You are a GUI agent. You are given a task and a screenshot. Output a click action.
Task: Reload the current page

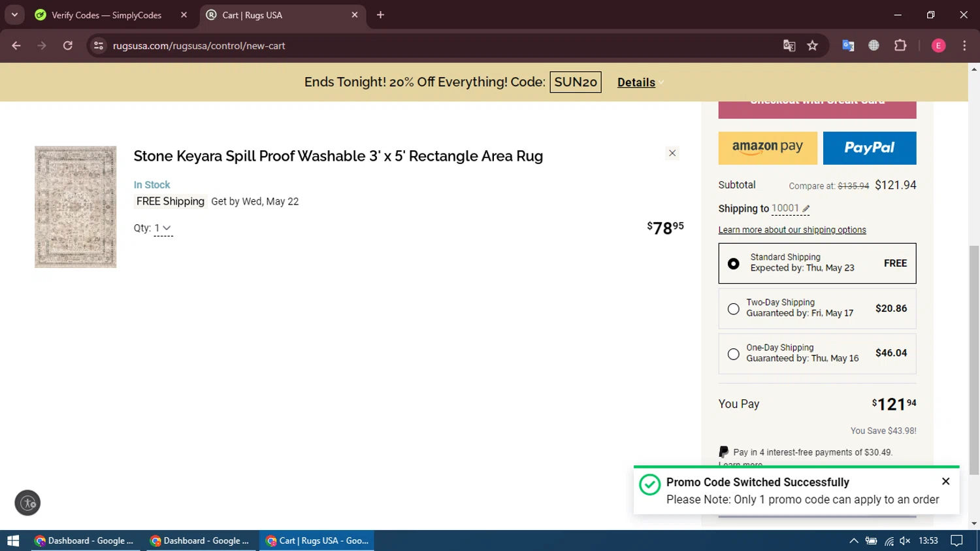(x=68, y=46)
